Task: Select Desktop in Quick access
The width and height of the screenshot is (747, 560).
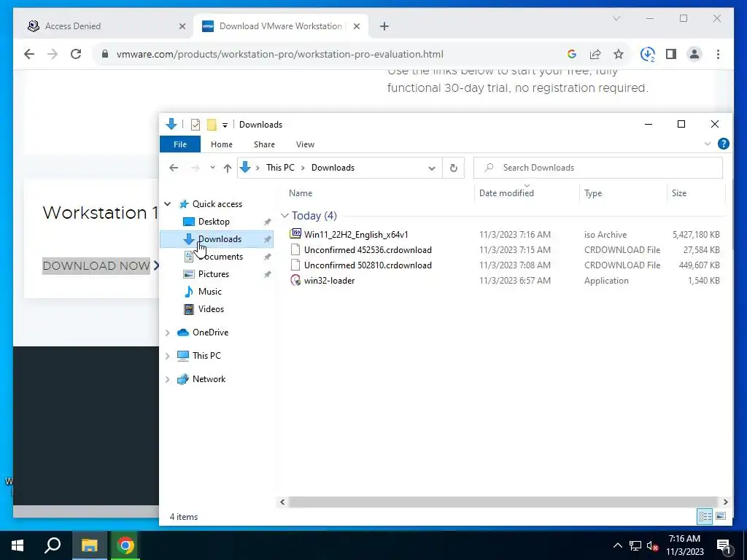Action: pos(214,222)
